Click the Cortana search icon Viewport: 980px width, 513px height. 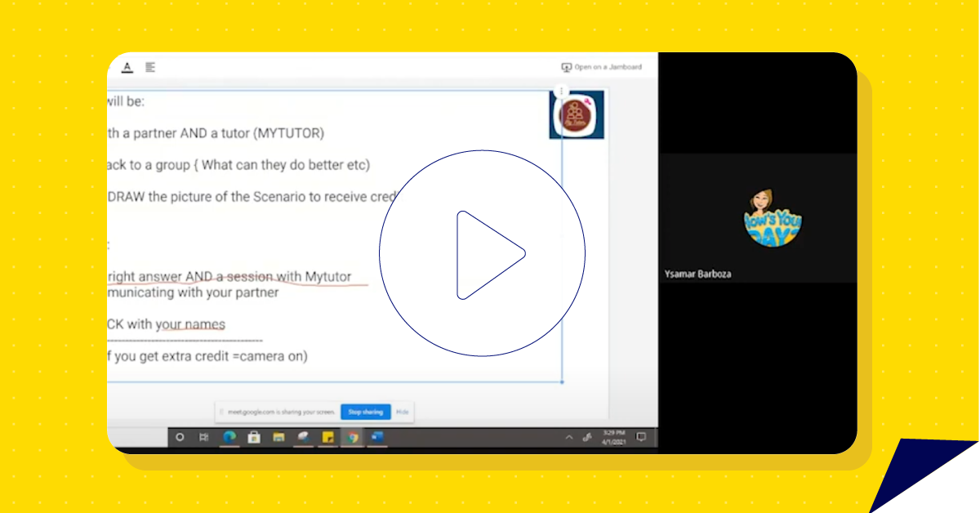[180, 437]
